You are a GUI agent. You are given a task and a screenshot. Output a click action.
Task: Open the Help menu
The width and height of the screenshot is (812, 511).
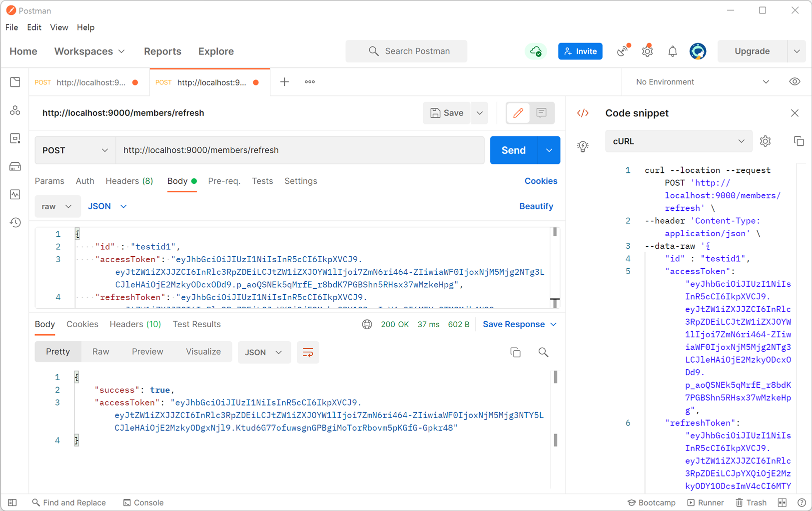pos(85,27)
